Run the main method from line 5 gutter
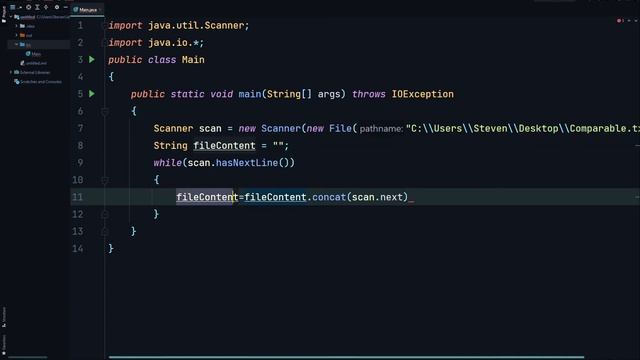 click(x=92, y=94)
